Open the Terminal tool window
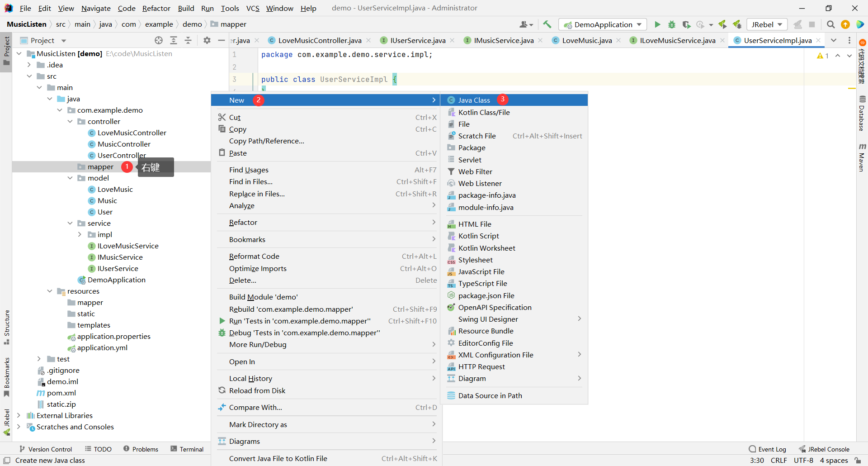Screen dimensions: 868x466 (x=187, y=449)
